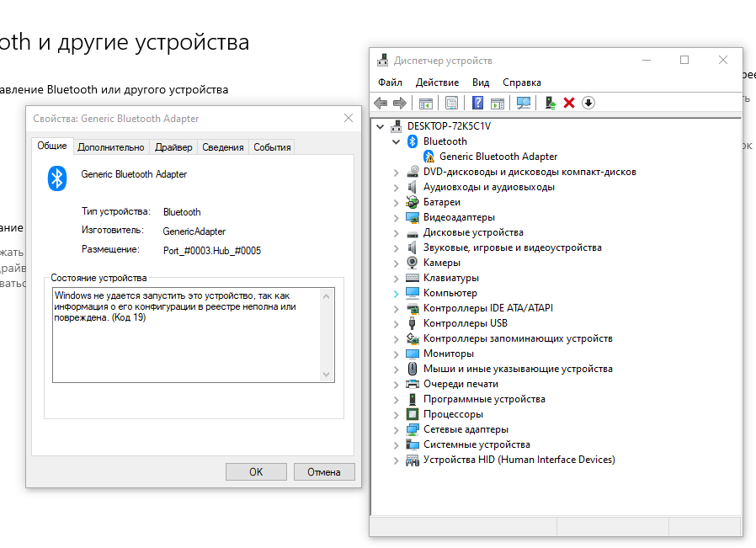Viewport: 756px width, 548px height.
Task: Click the Процессоры chip icon
Action: pos(413,414)
